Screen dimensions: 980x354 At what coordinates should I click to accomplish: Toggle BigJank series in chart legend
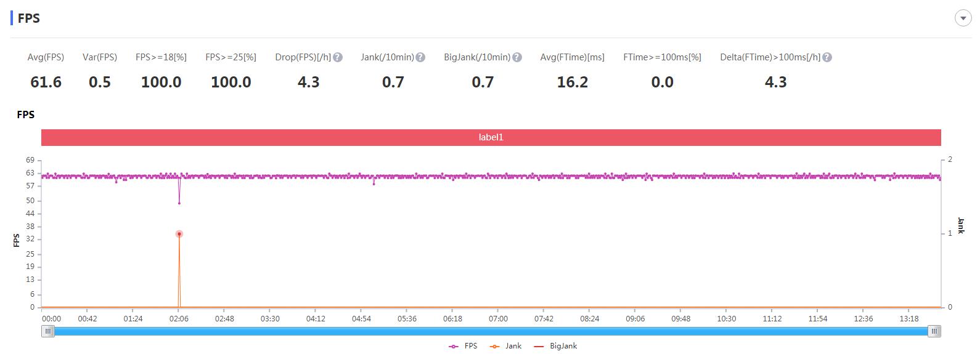pos(555,346)
